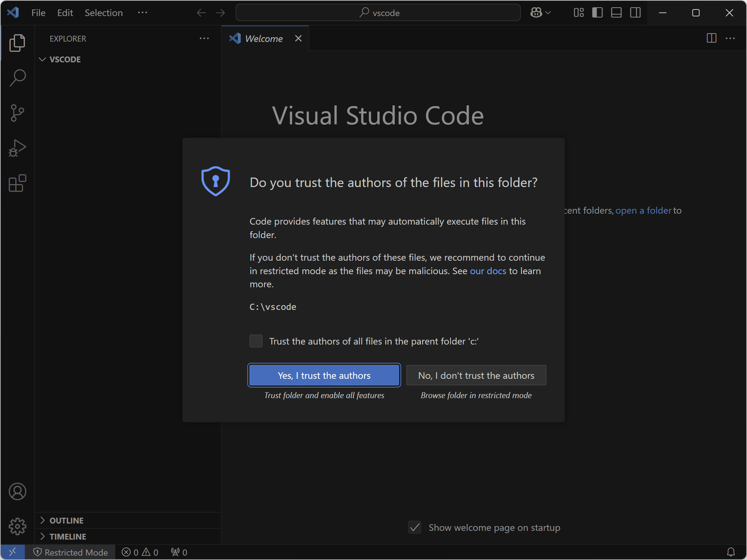The image size is (747, 560).
Task: Open the Search view in activity bar
Action: (x=17, y=78)
